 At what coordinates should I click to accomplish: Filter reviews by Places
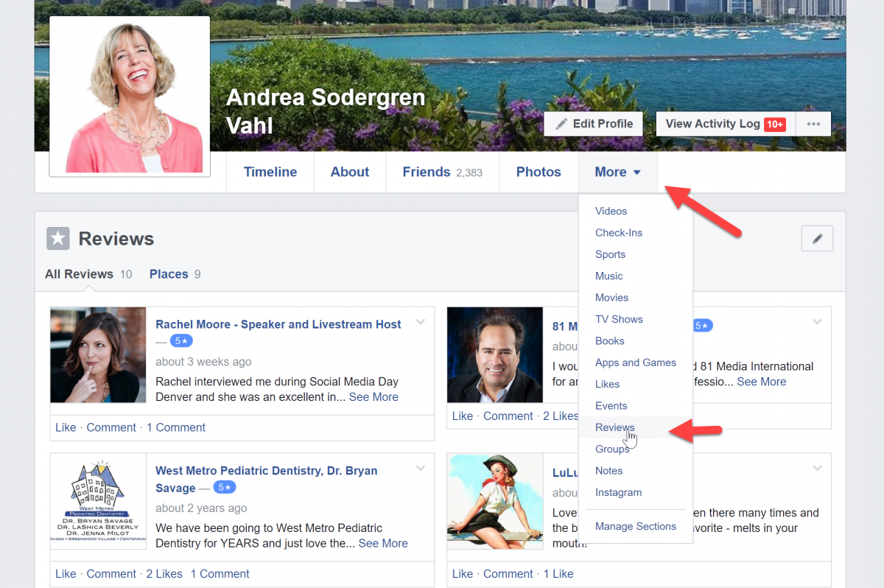coord(167,273)
